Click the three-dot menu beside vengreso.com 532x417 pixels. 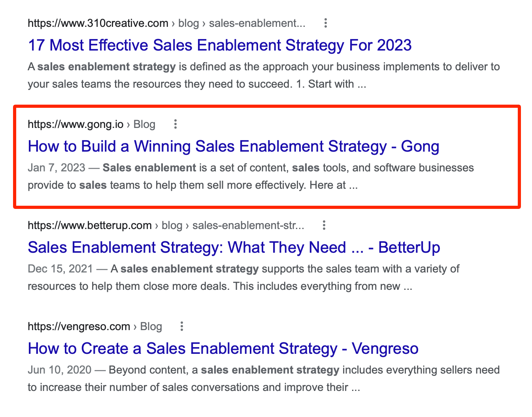[181, 326]
